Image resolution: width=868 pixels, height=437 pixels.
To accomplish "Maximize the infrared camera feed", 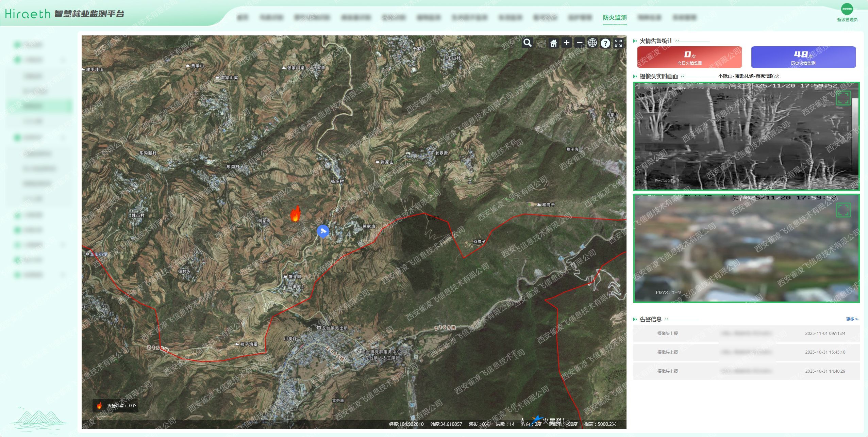I will [x=844, y=98].
